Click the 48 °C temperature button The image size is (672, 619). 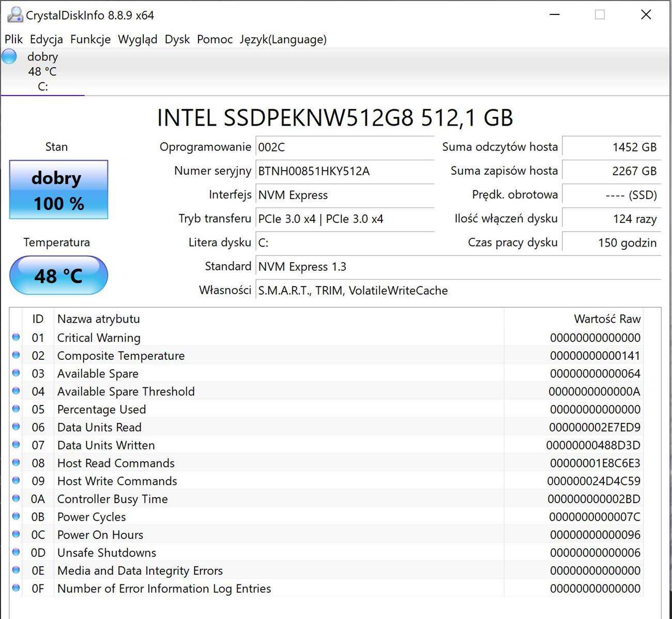tap(58, 276)
